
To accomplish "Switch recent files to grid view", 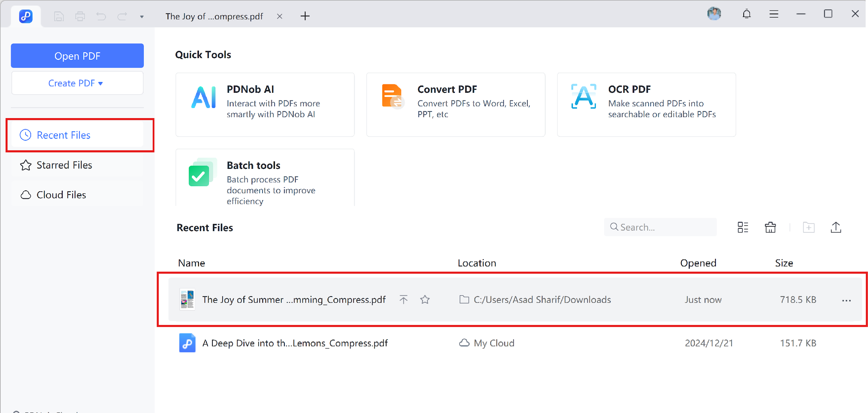I will point(743,227).
